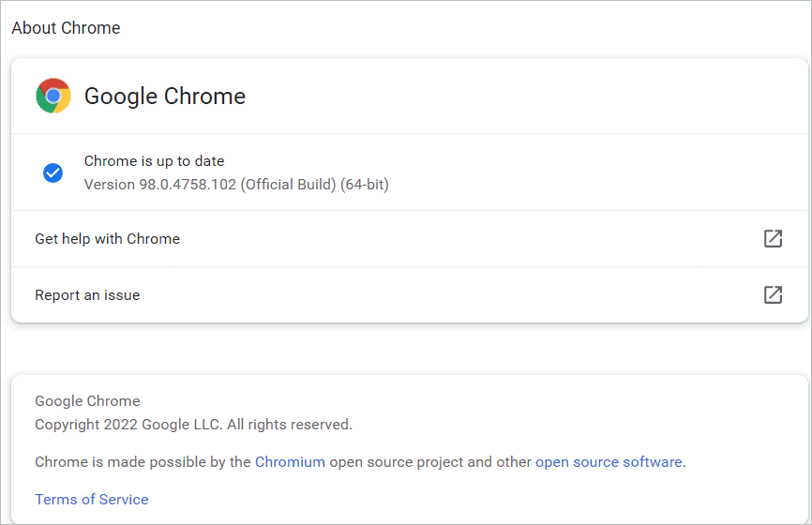Open the Get help with Chrome row

(108, 239)
